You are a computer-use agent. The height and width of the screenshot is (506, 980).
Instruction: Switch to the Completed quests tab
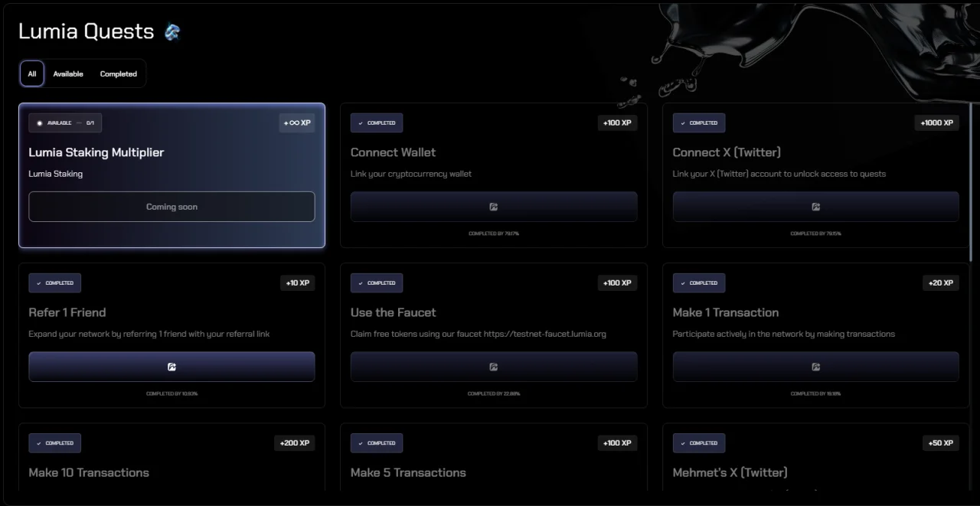(x=119, y=74)
